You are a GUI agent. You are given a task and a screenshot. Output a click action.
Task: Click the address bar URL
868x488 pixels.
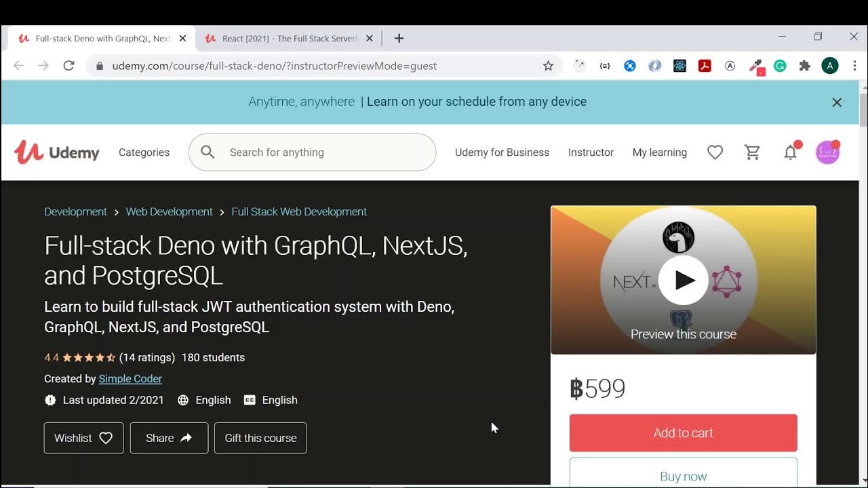275,66
